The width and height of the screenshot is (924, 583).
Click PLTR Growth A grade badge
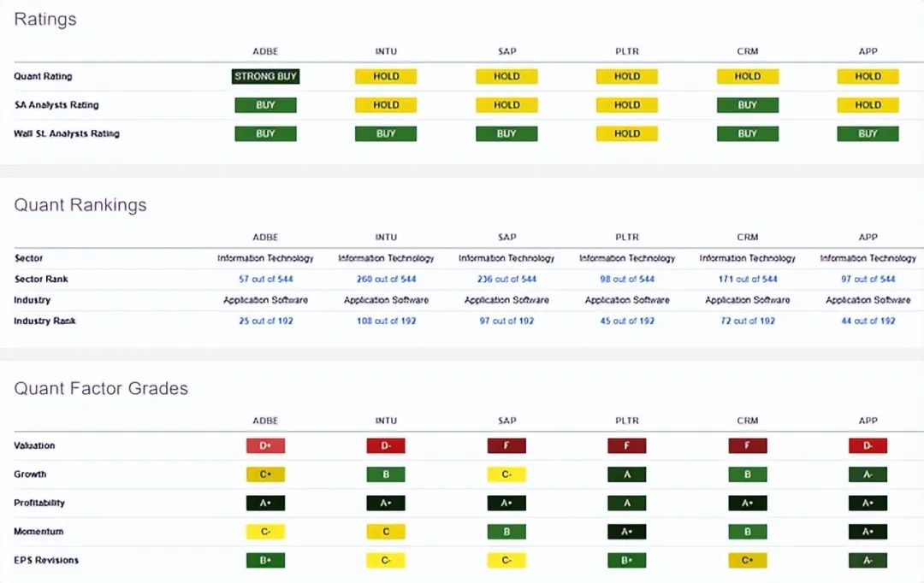(627, 474)
